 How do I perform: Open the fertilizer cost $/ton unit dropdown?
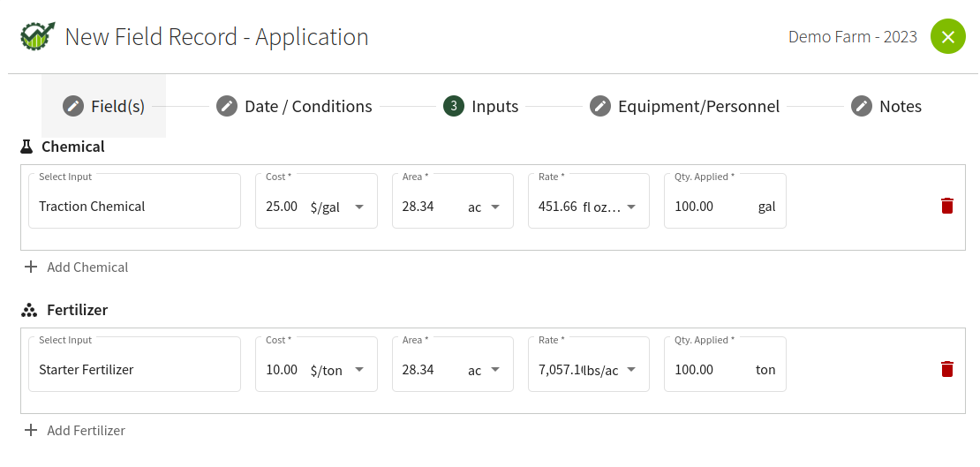(x=359, y=370)
